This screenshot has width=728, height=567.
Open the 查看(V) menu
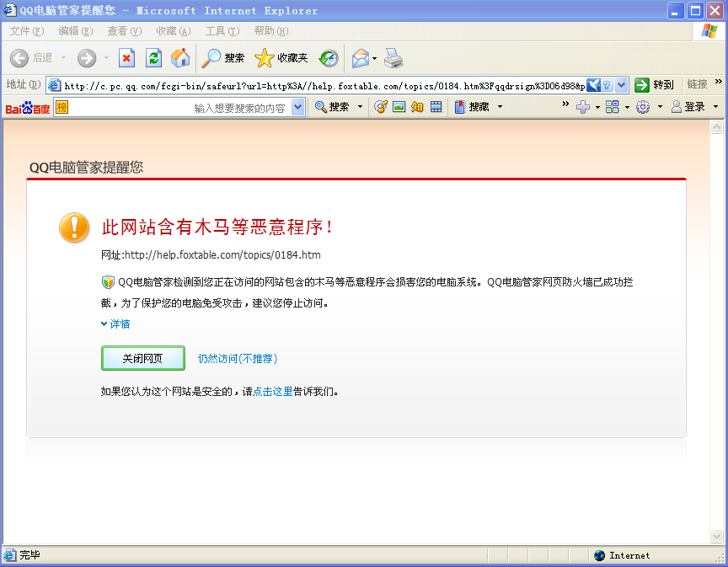(125, 31)
